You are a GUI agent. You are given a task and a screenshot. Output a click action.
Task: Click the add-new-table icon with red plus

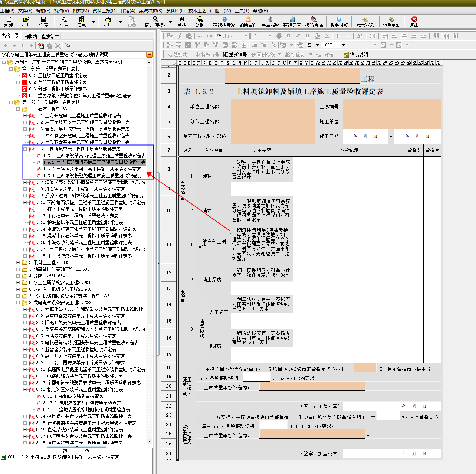(41, 45)
